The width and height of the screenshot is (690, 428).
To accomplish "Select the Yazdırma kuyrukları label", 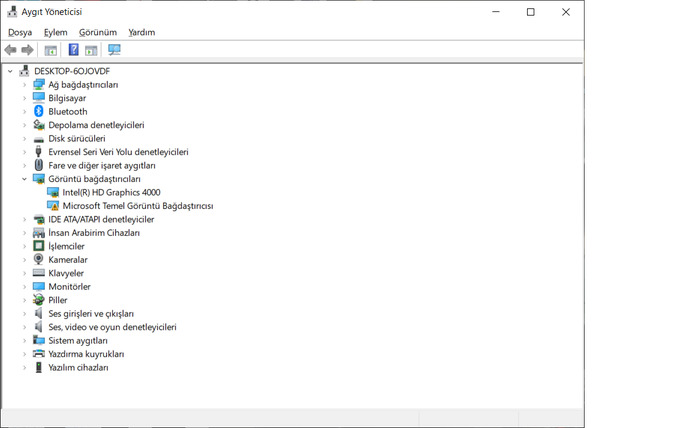I will pyautogui.click(x=86, y=354).
